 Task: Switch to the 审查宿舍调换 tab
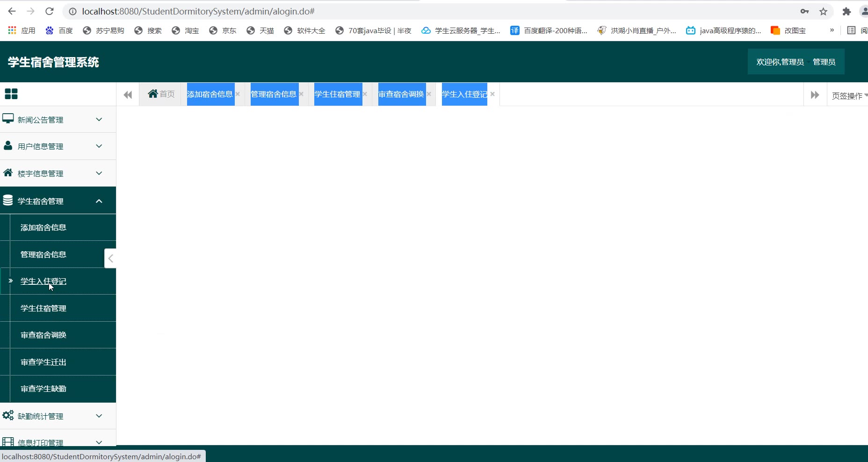401,94
